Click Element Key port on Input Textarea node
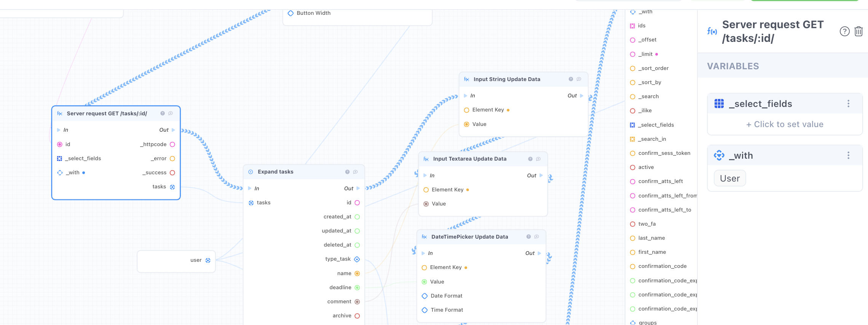Image resolution: width=868 pixels, height=325 pixels. 426,190
